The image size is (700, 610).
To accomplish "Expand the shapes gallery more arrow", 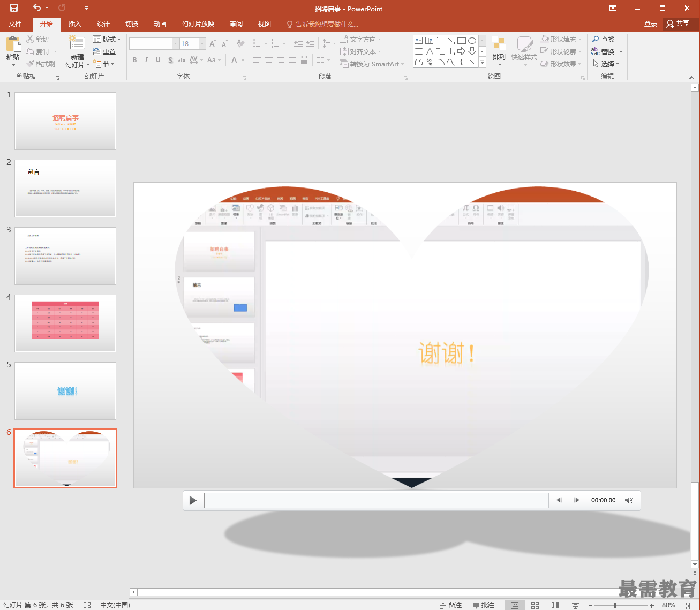I will pyautogui.click(x=482, y=62).
